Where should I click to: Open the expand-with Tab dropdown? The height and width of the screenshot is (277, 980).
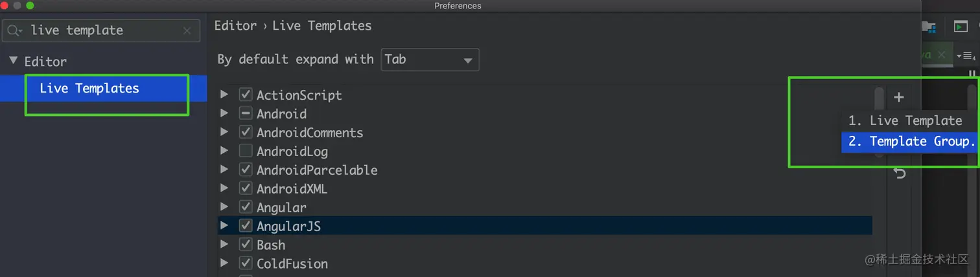(x=430, y=60)
